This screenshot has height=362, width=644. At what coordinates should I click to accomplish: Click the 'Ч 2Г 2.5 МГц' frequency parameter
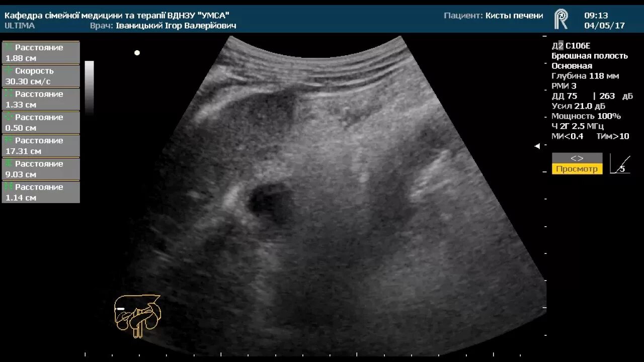pyautogui.click(x=578, y=126)
